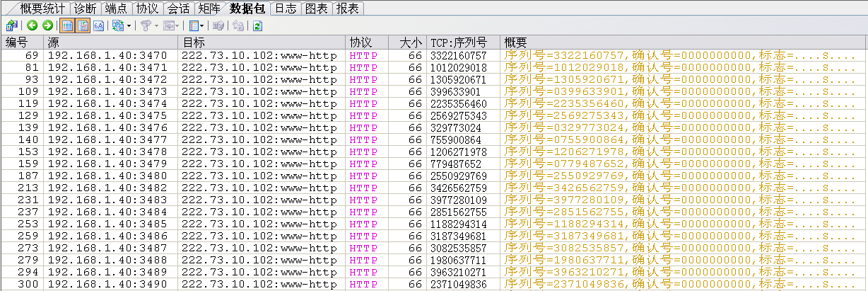The image size is (868, 291).
Task: Sort by the 概要 column header
Action: click(x=683, y=42)
